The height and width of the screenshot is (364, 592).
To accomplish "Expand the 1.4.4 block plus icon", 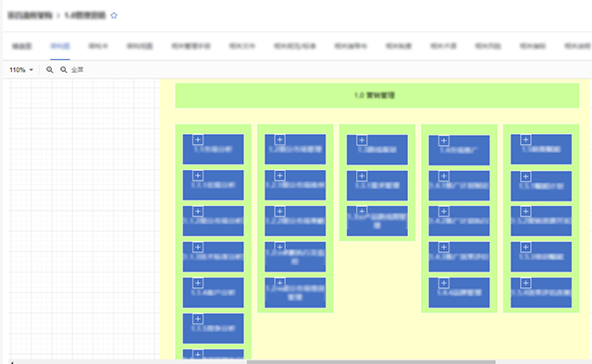I will 444,283.
